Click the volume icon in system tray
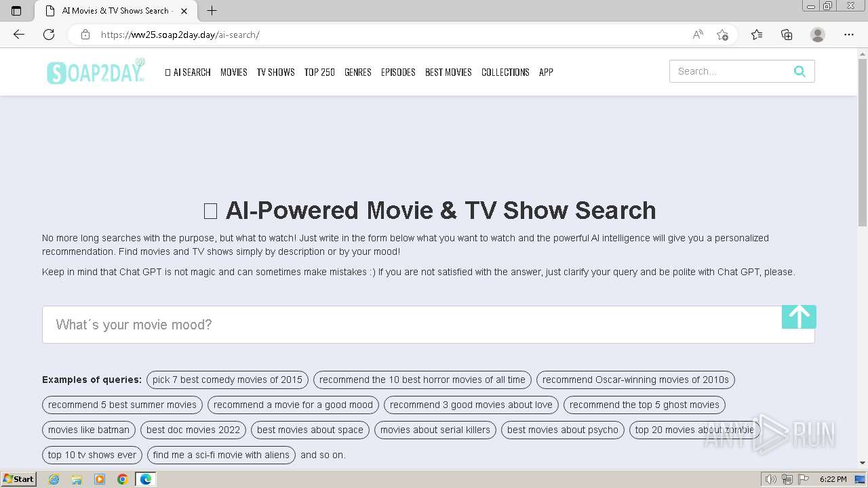Image resolution: width=868 pixels, height=488 pixels. 771,479
